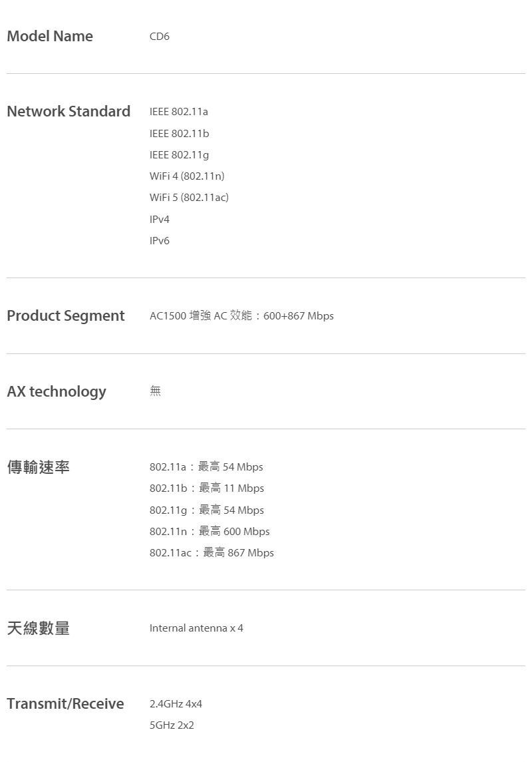Select WiFi 4 (802.11n) text
532x762 pixels.
point(187,176)
